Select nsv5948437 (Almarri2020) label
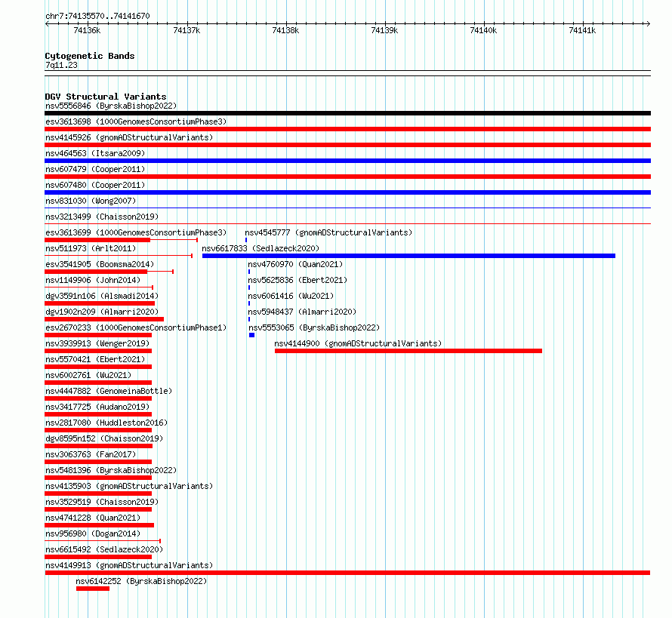The width and height of the screenshot is (672, 618). 302,312
